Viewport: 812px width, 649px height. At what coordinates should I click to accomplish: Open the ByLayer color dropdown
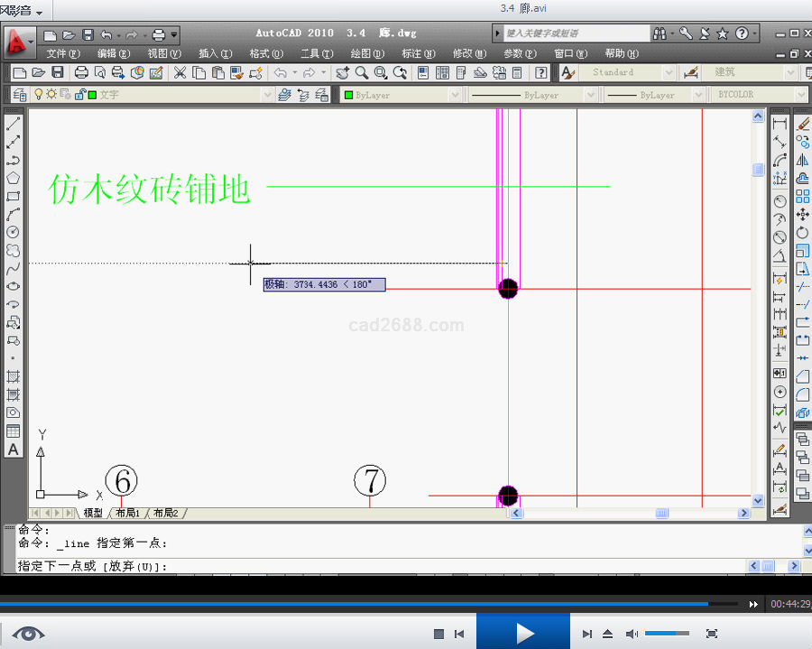[x=454, y=95]
